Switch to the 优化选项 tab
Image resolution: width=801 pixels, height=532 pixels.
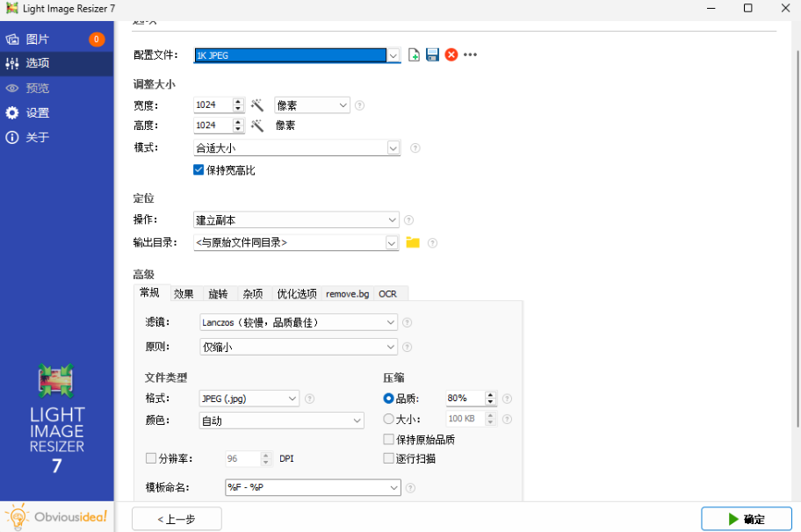[x=296, y=294]
